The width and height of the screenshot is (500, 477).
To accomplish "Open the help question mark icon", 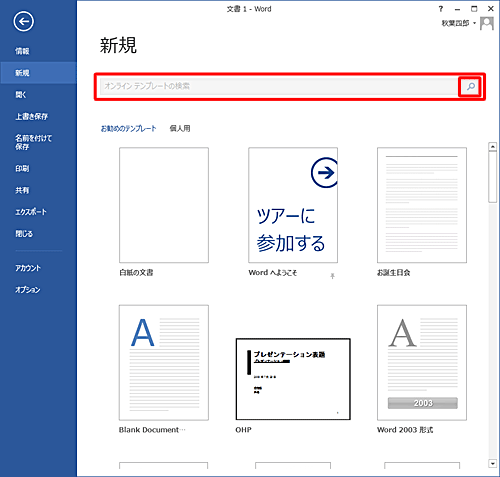I will click(441, 9).
